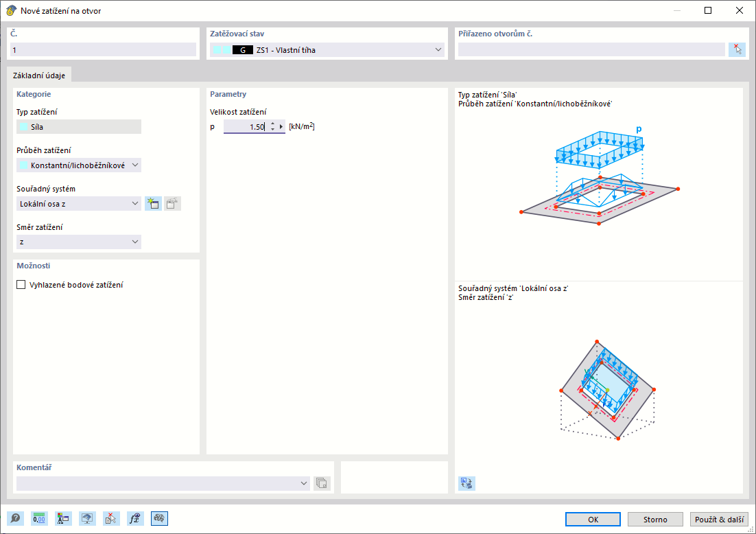Click the Kategorie section heading
The height and width of the screenshot is (534, 756).
34,94
